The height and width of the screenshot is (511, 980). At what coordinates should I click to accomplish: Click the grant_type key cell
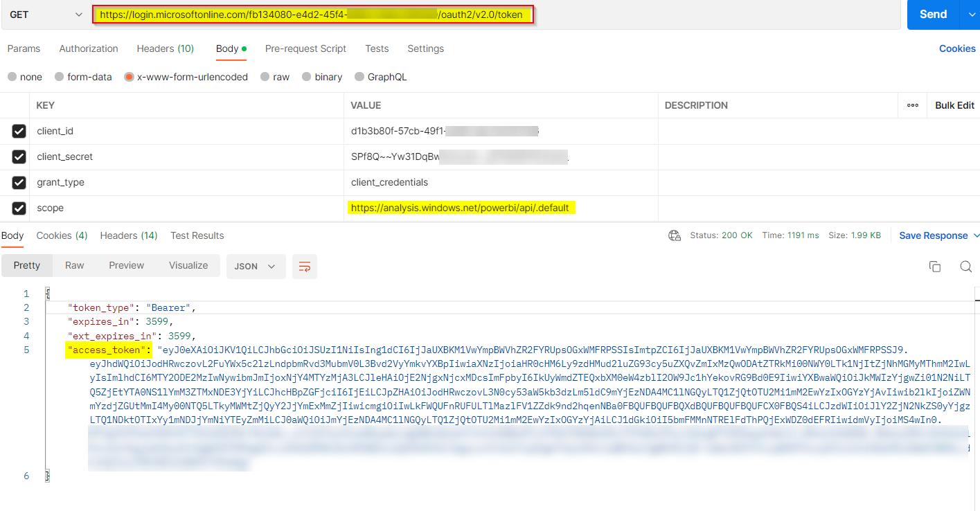coord(186,182)
